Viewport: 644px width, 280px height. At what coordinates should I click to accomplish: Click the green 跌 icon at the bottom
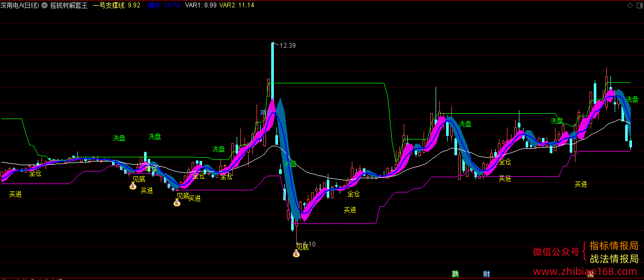pyautogui.click(x=456, y=274)
